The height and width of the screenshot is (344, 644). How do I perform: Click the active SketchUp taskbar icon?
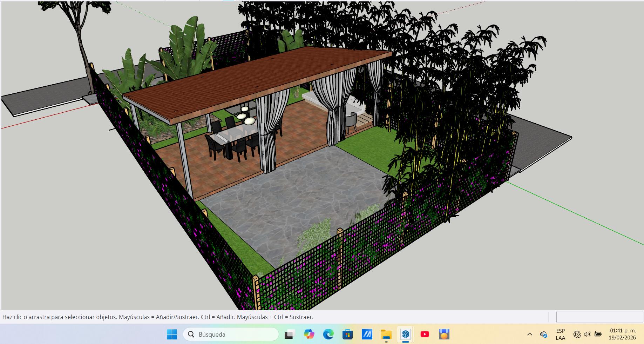point(405,334)
